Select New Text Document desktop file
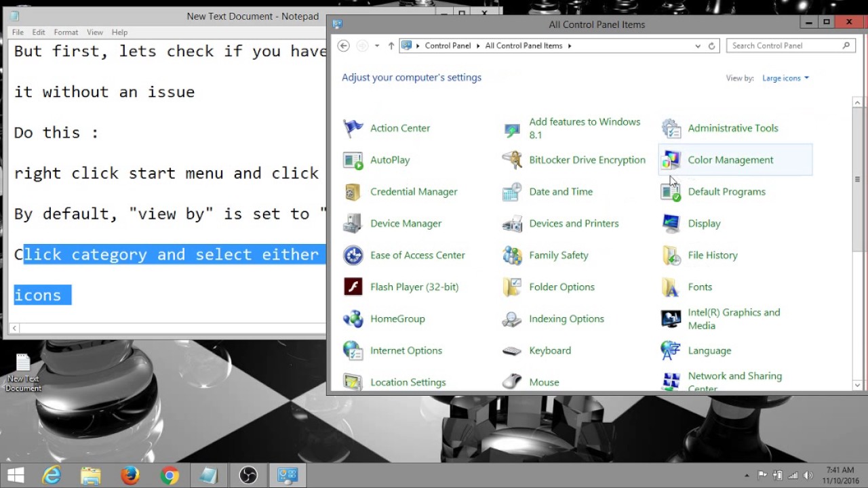The width and height of the screenshot is (868, 488). [24, 372]
